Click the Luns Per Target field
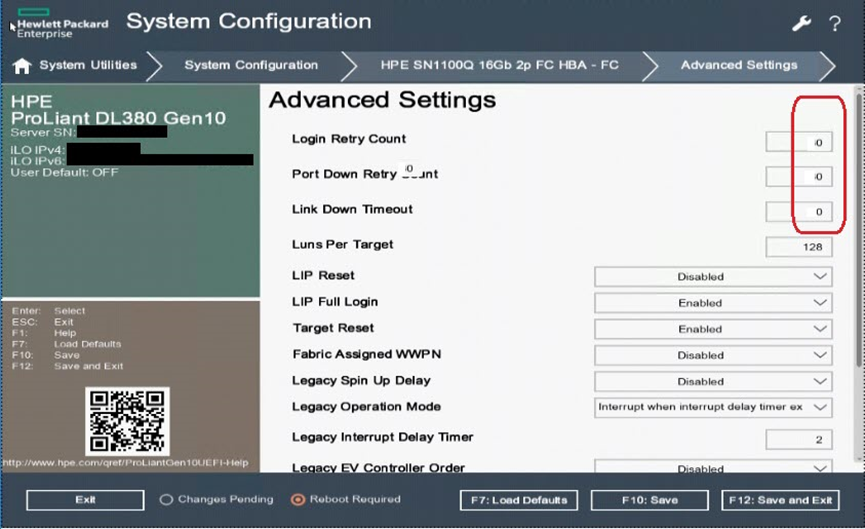Image resolution: width=865 pixels, height=529 pixels. (x=799, y=247)
